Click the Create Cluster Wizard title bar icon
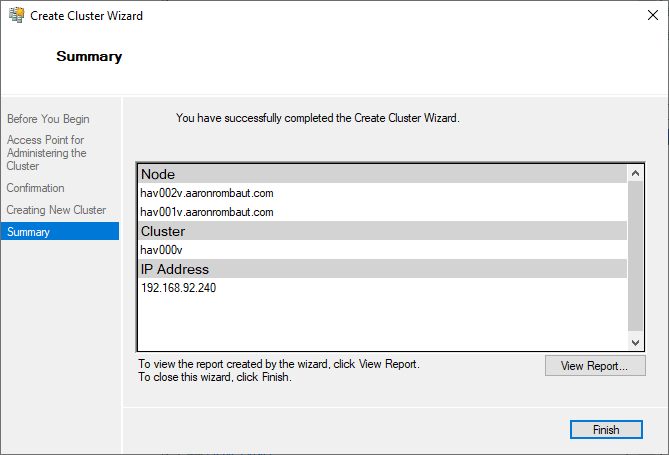The height and width of the screenshot is (455, 669). click(16, 16)
